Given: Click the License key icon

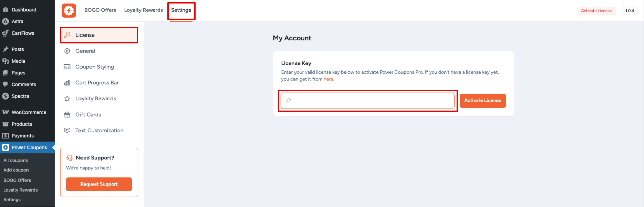Looking at the screenshot, I should coord(67,35).
